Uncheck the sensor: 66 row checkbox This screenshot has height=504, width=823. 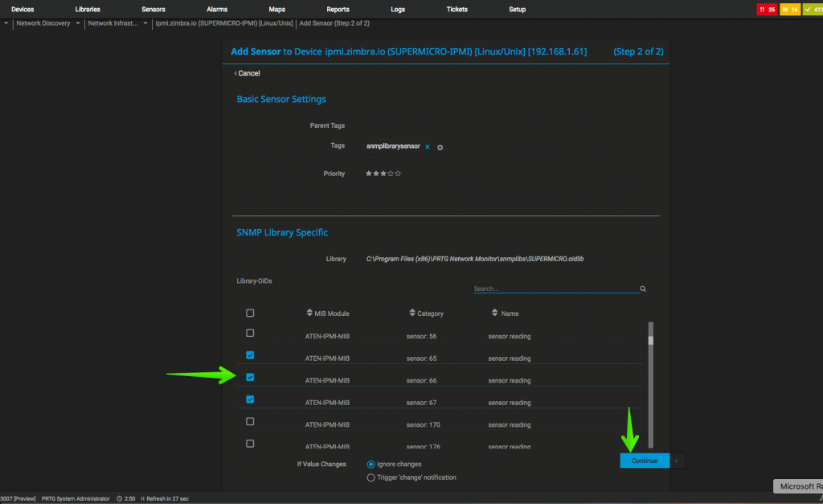click(250, 377)
